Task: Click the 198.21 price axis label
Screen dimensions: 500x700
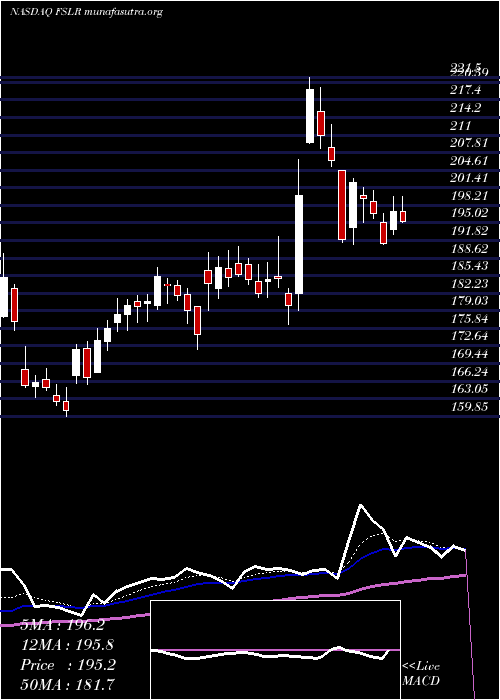Action: coord(470,196)
